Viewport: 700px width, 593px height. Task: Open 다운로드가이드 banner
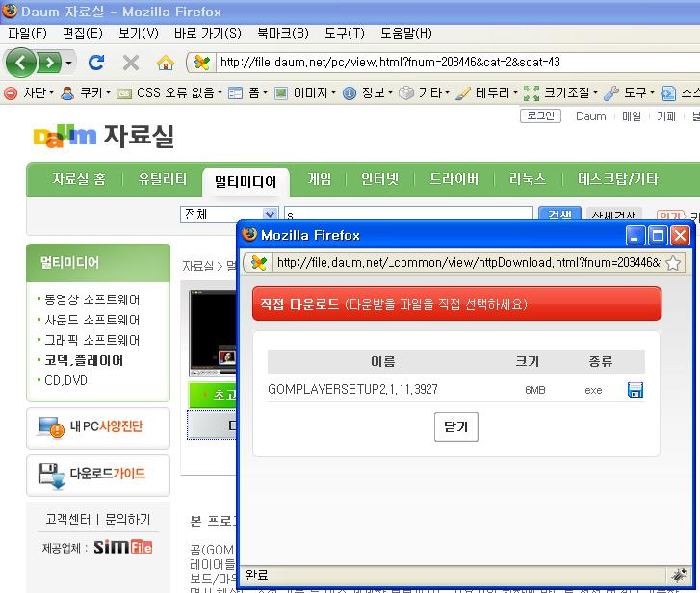pos(98,476)
